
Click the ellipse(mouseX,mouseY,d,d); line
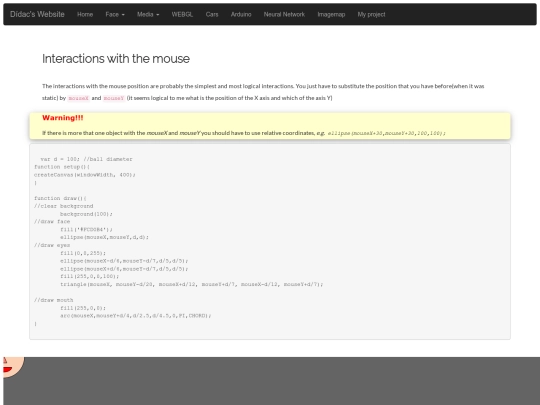tap(104, 237)
